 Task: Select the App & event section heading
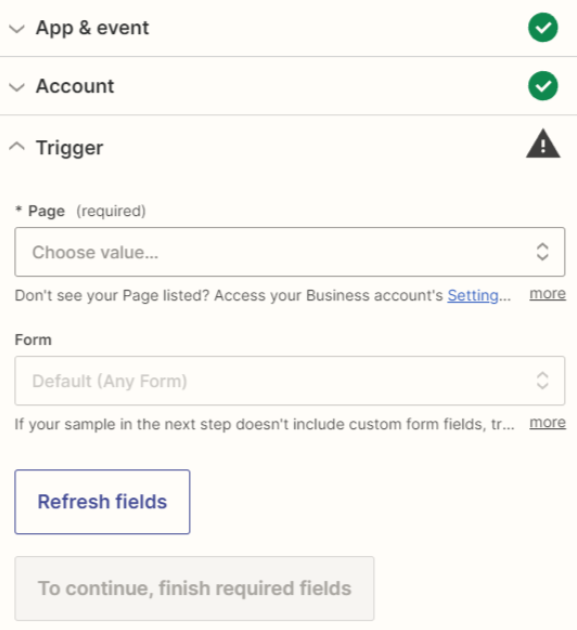(x=92, y=28)
